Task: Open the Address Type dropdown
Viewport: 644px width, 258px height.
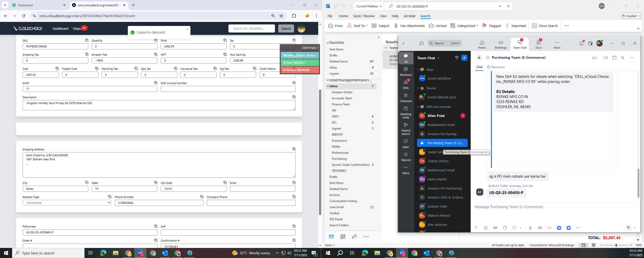Action: click(67, 203)
